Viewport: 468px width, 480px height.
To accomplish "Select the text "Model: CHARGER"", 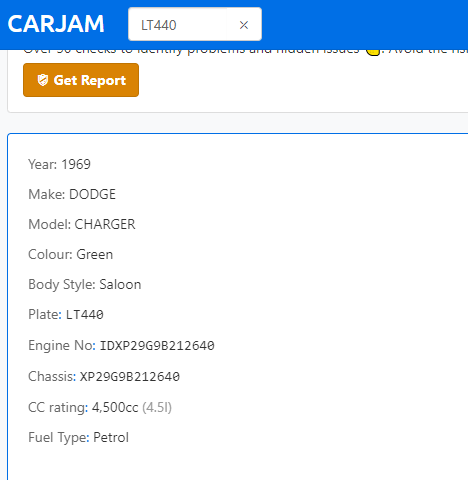I will click(x=82, y=224).
